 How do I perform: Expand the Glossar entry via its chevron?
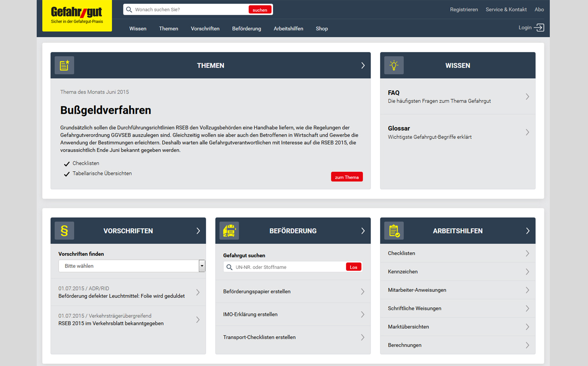point(527,132)
